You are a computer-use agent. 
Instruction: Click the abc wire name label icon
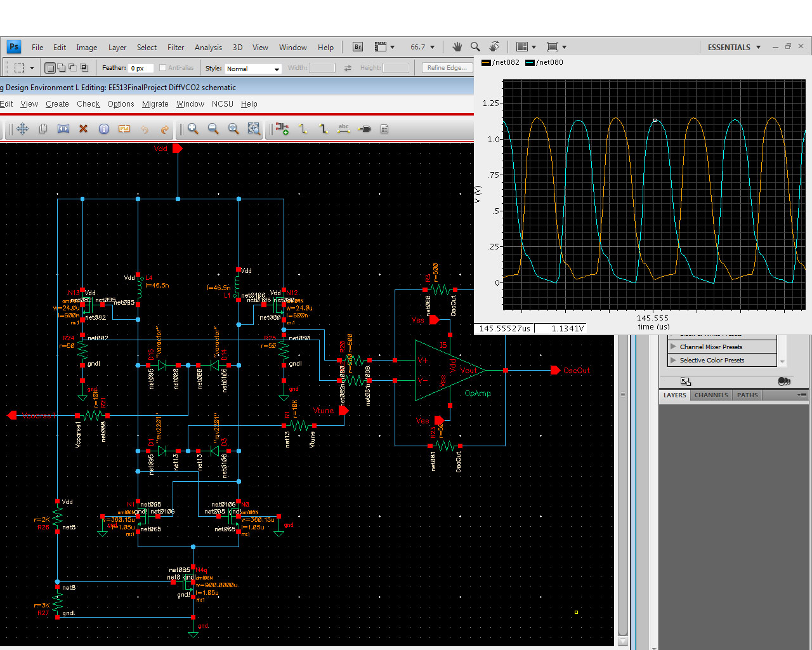[344, 129]
